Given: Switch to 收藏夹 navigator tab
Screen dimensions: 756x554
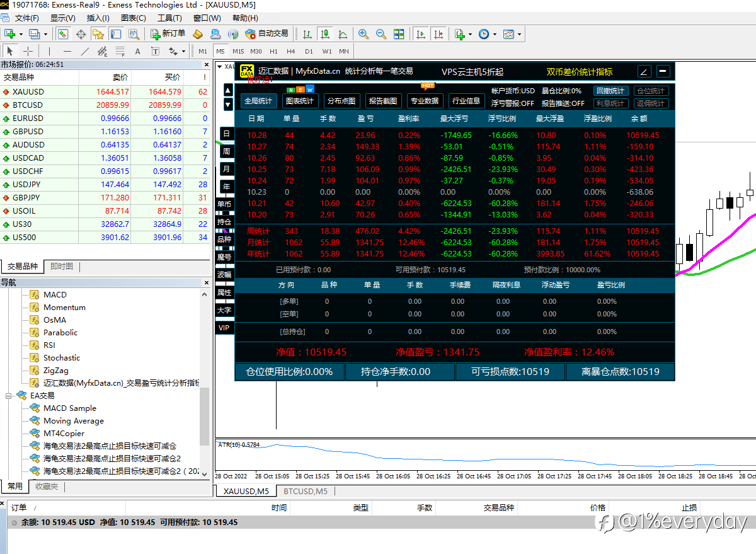Looking at the screenshot, I should point(47,487).
